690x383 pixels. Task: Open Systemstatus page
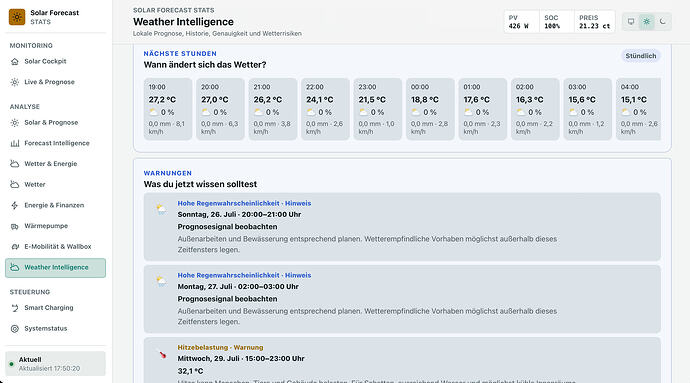(55, 328)
